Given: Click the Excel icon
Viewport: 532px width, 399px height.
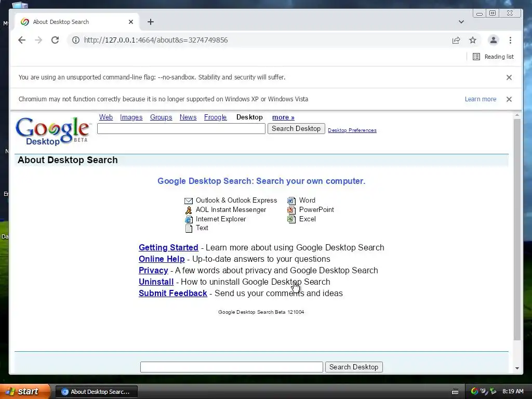Looking at the screenshot, I should 291,219.
